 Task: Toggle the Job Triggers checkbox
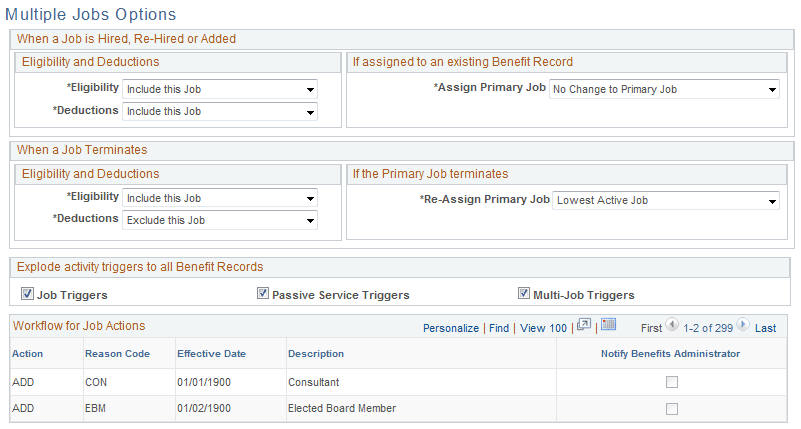(27, 294)
